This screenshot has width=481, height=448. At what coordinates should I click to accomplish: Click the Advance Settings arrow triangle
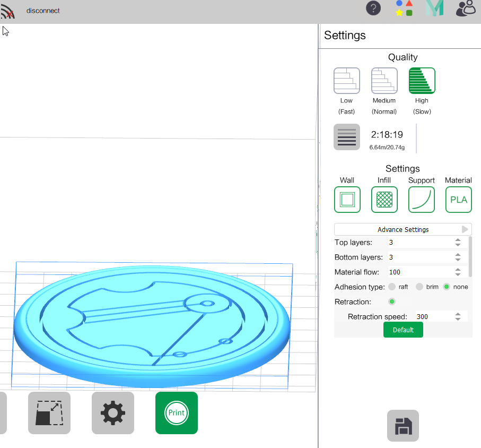[465, 229]
